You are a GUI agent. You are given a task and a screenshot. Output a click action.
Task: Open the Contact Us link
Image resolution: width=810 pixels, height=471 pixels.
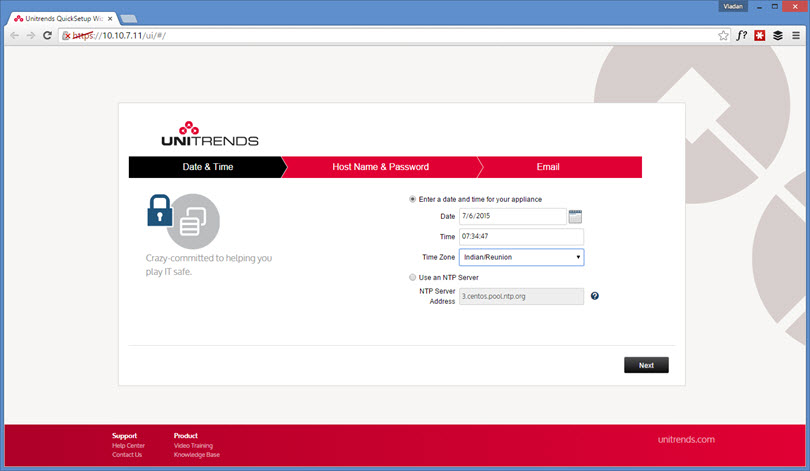tap(127, 455)
